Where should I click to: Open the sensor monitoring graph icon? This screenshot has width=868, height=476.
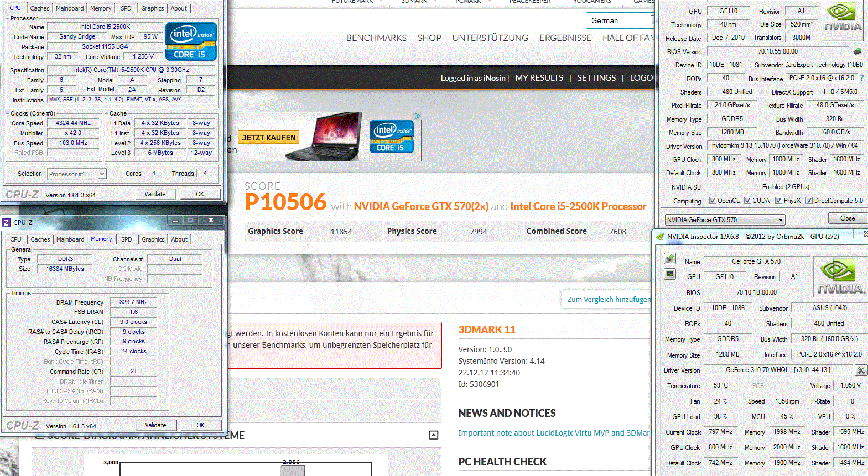tap(670, 274)
